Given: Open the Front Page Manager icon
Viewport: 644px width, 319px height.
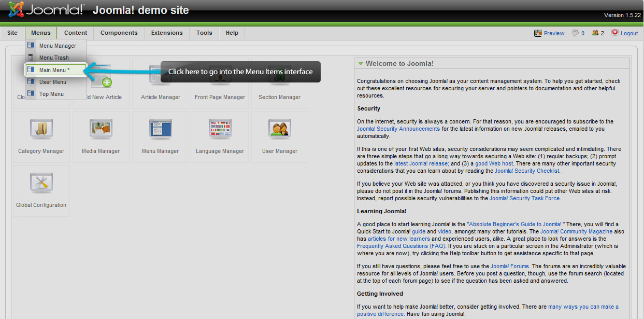Looking at the screenshot, I should coord(220,83).
